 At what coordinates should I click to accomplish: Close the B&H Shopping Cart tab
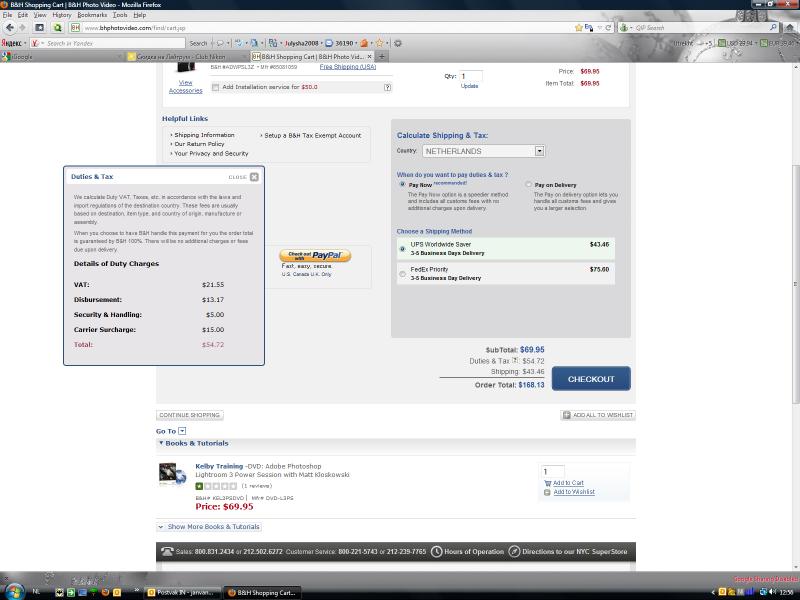[369, 57]
